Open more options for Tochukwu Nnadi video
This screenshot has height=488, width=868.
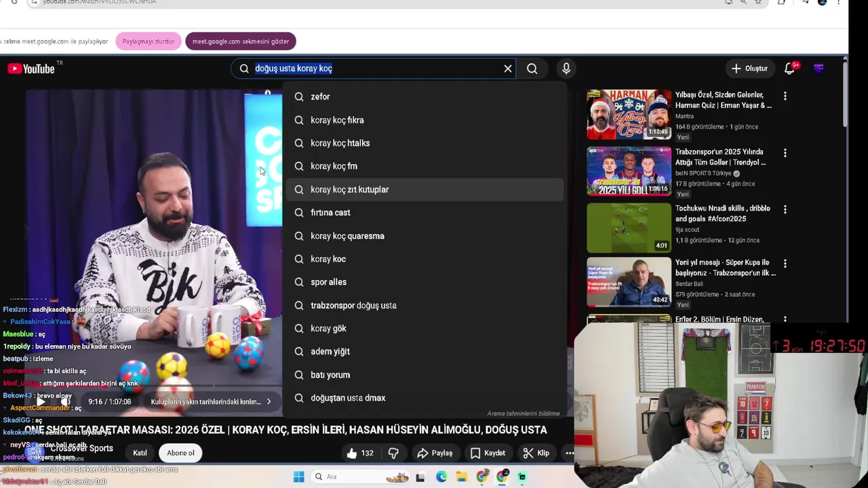[785, 209]
